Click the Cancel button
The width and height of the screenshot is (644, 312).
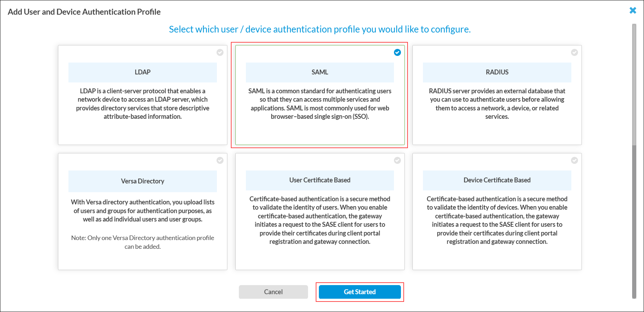273,292
